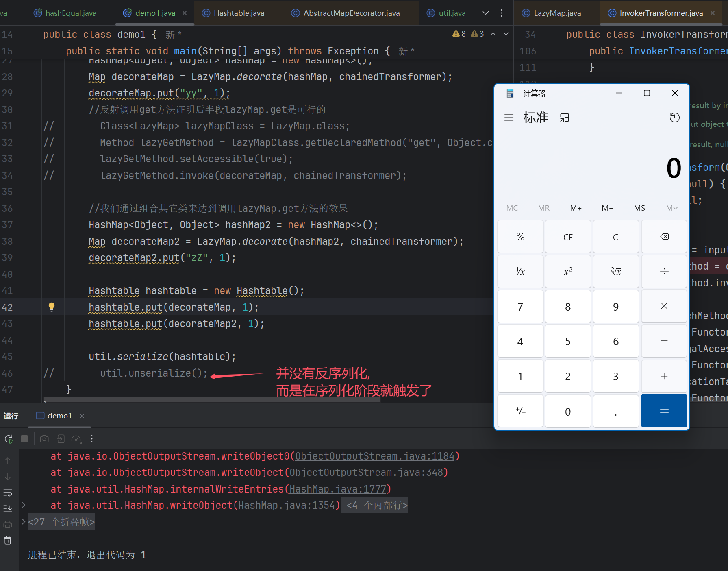Screen dimensions: 728x571
Task: Click the down stack trace arrow
Action: tap(8, 477)
